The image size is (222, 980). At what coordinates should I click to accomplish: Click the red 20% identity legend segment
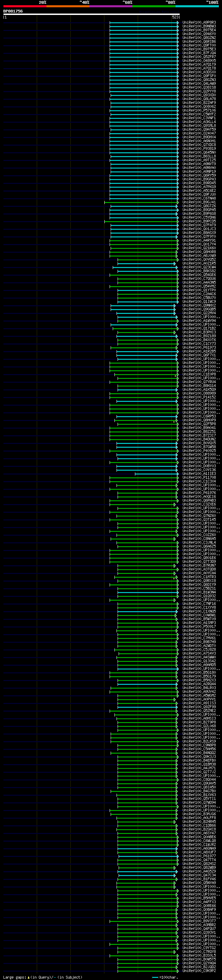pyautogui.click(x=25, y=6)
